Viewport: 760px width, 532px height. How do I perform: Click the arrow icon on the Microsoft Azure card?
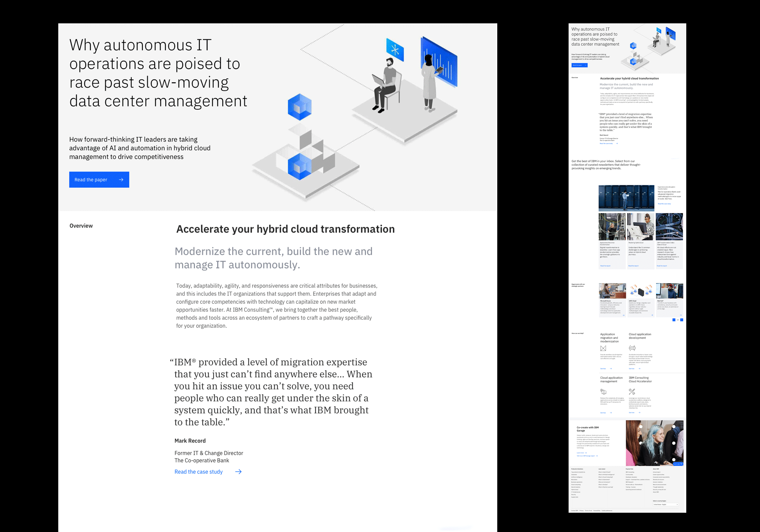(x=624, y=315)
